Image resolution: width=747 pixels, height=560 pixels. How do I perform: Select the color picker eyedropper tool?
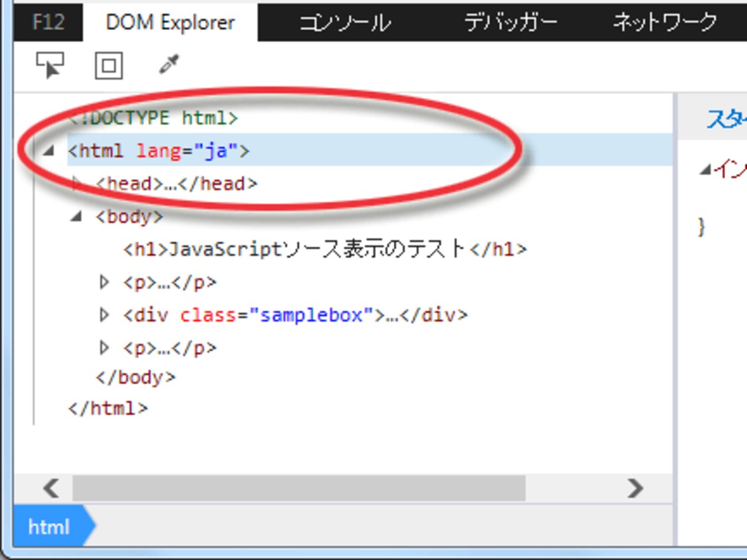coord(169,64)
